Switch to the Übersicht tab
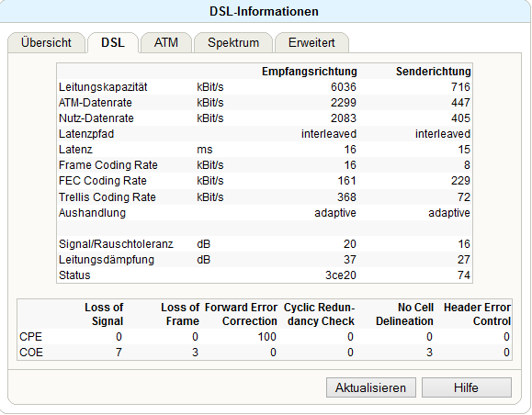 point(46,43)
